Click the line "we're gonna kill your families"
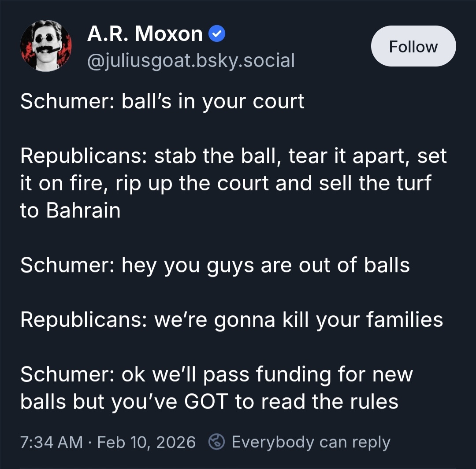The height and width of the screenshot is (469, 476). coord(298,320)
